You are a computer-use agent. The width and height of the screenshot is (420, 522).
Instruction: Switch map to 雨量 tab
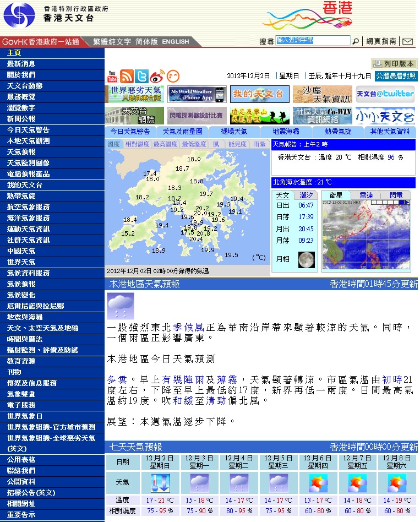pos(259,144)
